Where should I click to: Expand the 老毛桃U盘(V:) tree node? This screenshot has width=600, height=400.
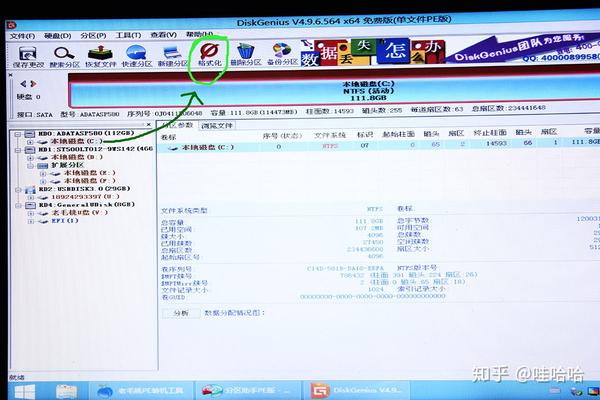coord(30,213)
